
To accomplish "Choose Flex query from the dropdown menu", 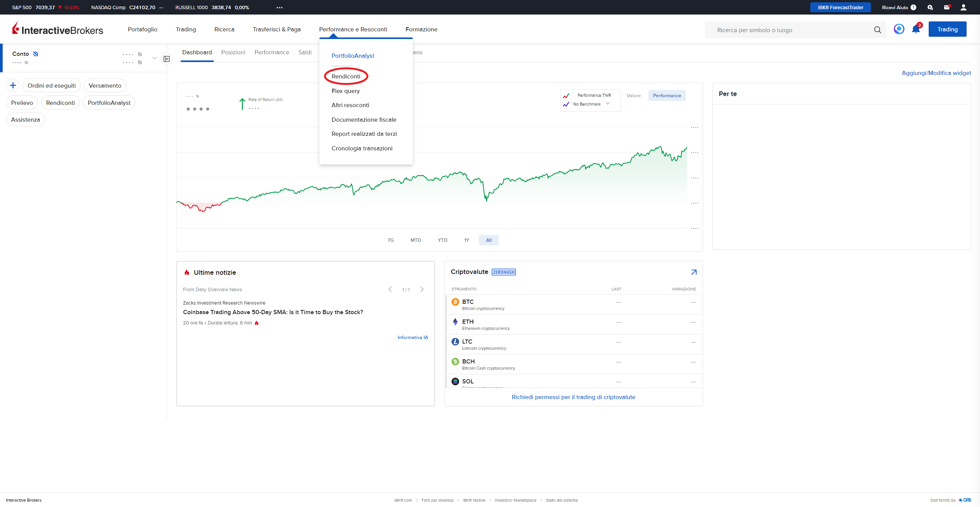I will point(345,91).
